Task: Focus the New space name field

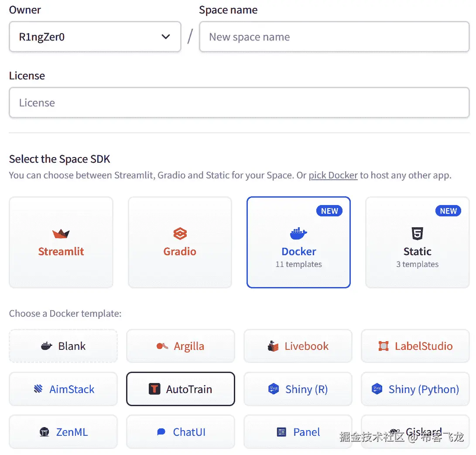Action: (x=334, y=37)
